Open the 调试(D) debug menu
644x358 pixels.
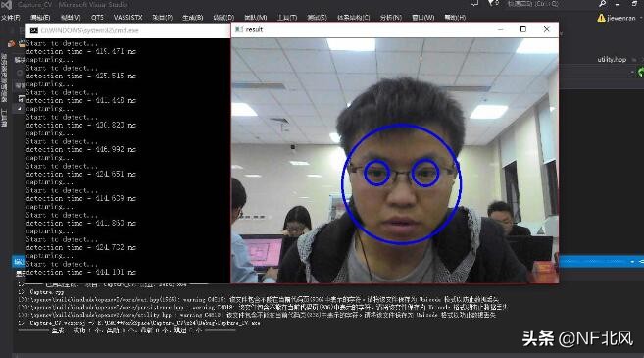click(x=223, y=18)
